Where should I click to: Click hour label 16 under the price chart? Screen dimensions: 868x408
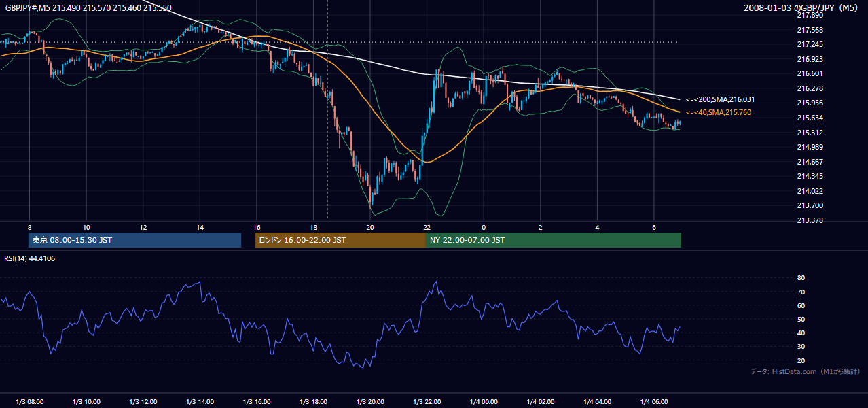(x=257, y=227)
